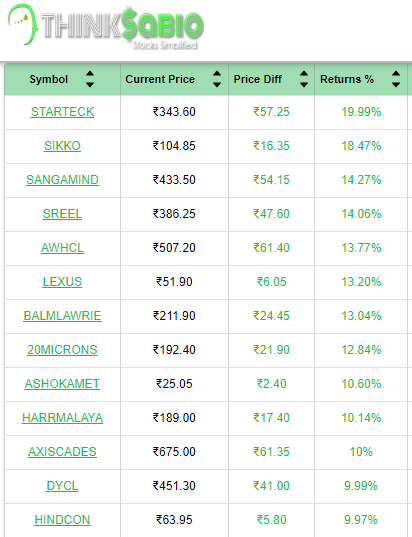Select ASHOKAMET price ₹25.05
Image resolution: width=412 pixels, height=537 pixels.
[174, 384]
